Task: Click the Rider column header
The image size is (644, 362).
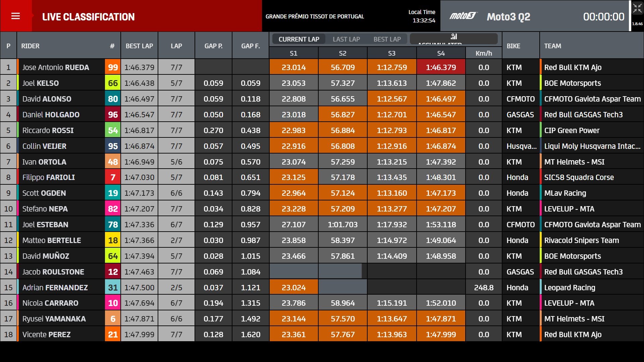Action: (30, 46)
